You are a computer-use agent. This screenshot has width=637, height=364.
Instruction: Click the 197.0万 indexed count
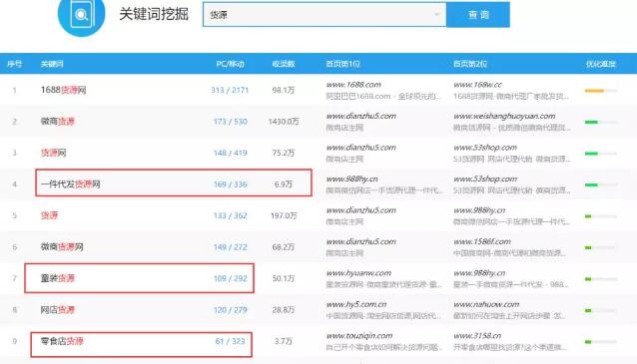pyautogui.click(x=284, y=215)
